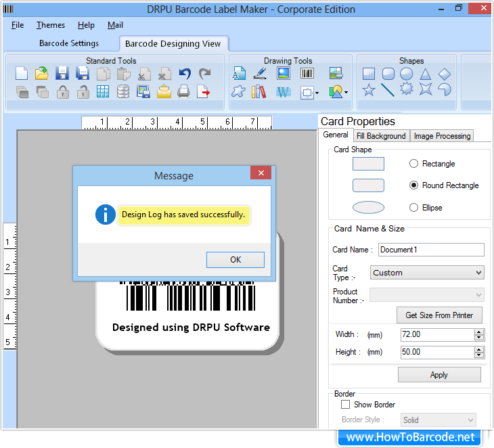Select the Round Rectangle radio button
The width and height of the screenshot is (494, 448).
[413, 185]
